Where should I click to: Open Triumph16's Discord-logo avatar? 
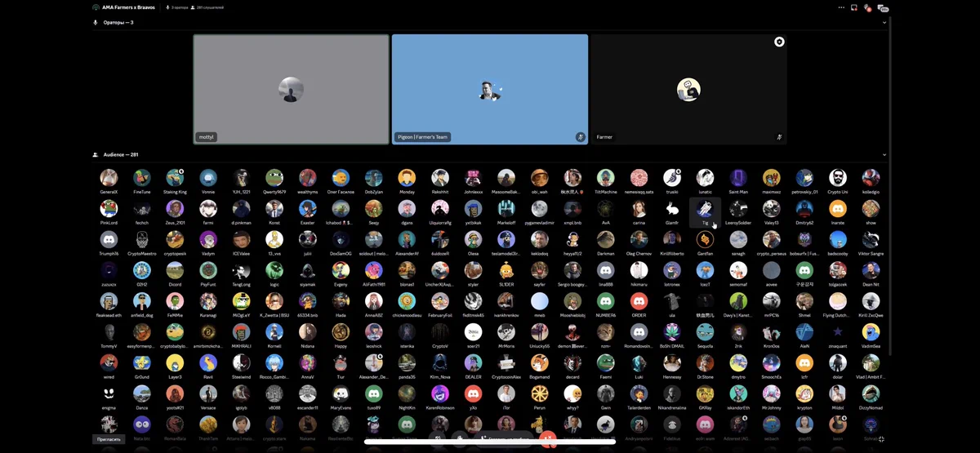(109, 240)
